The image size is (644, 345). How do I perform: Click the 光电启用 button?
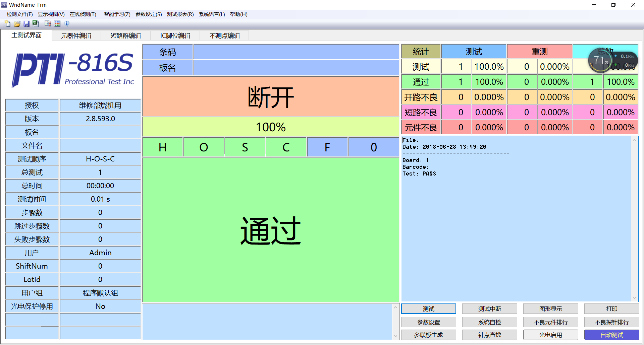click(551, 335)
